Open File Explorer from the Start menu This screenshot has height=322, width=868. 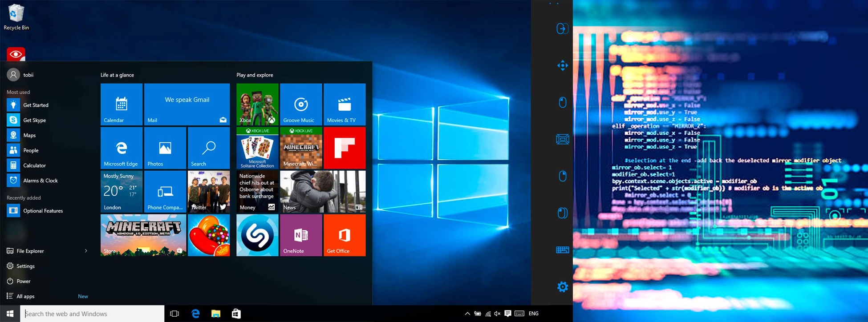click(30, 251)
